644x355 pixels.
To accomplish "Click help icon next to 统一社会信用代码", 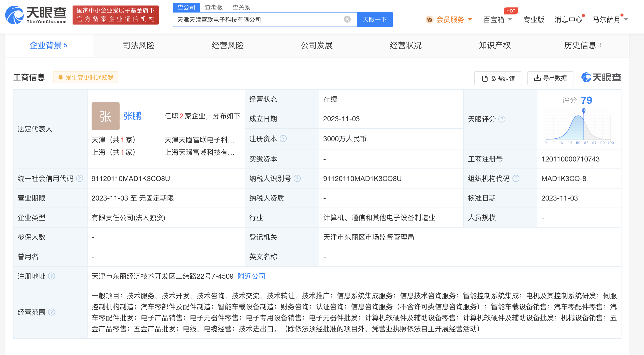I will click(80, 178).
